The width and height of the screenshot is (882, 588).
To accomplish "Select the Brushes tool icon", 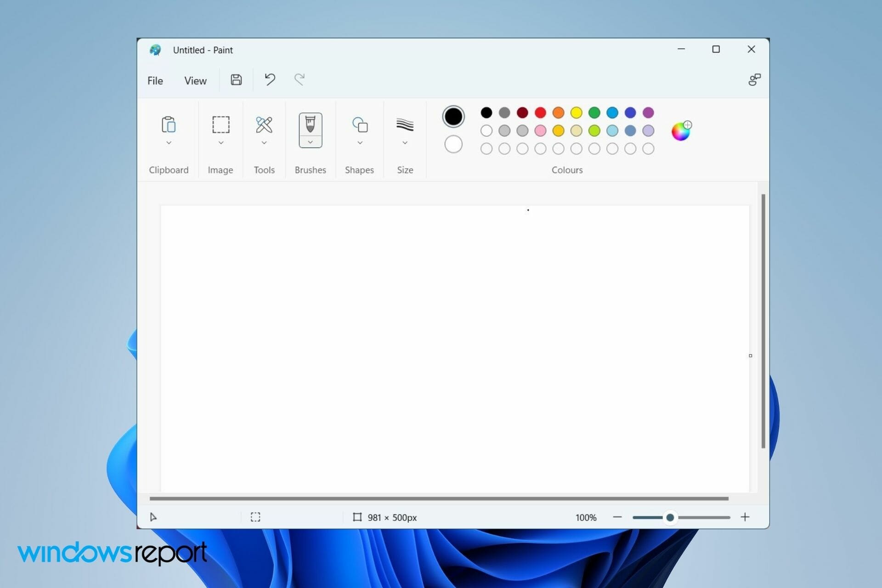I will pos(310,124).
